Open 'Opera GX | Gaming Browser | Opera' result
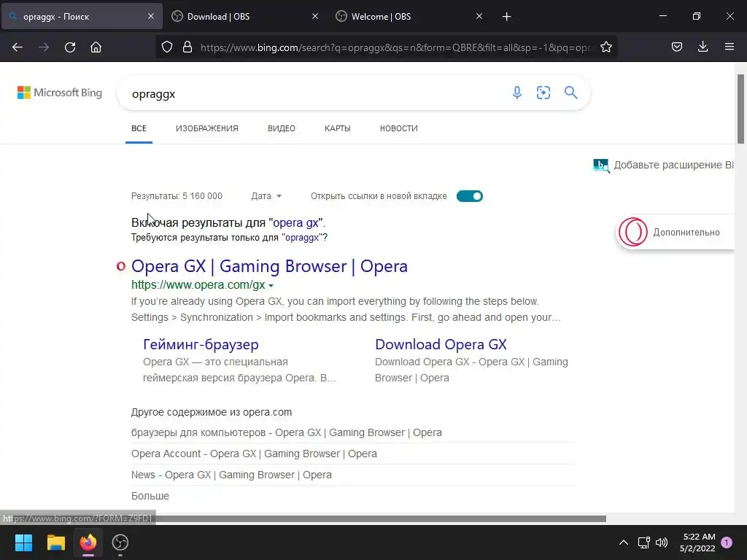747x560 pixels. [x=269, y=266]
